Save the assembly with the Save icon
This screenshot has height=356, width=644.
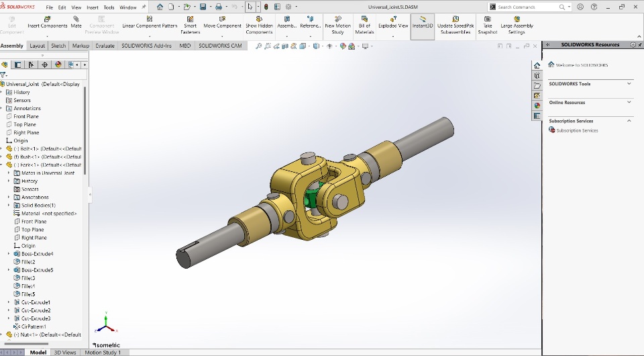pyautogui.click(x=203, y=7)
